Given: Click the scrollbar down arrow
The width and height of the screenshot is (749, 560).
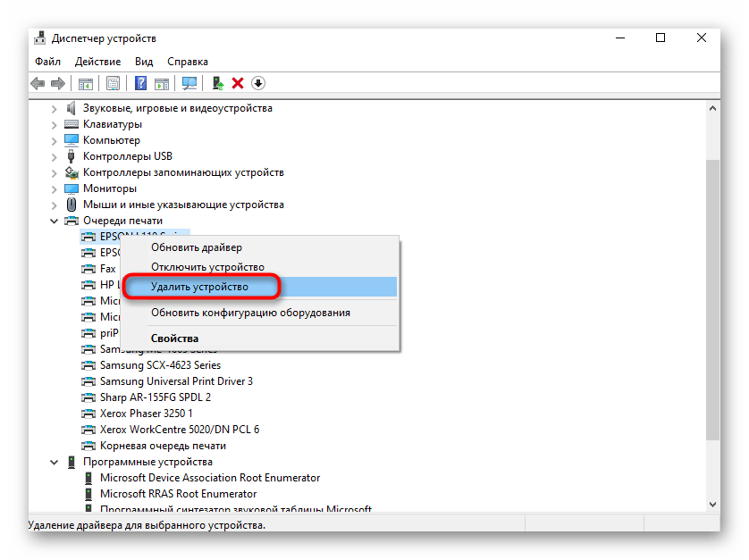Looking at the screenshot, I should coord(712,505).
